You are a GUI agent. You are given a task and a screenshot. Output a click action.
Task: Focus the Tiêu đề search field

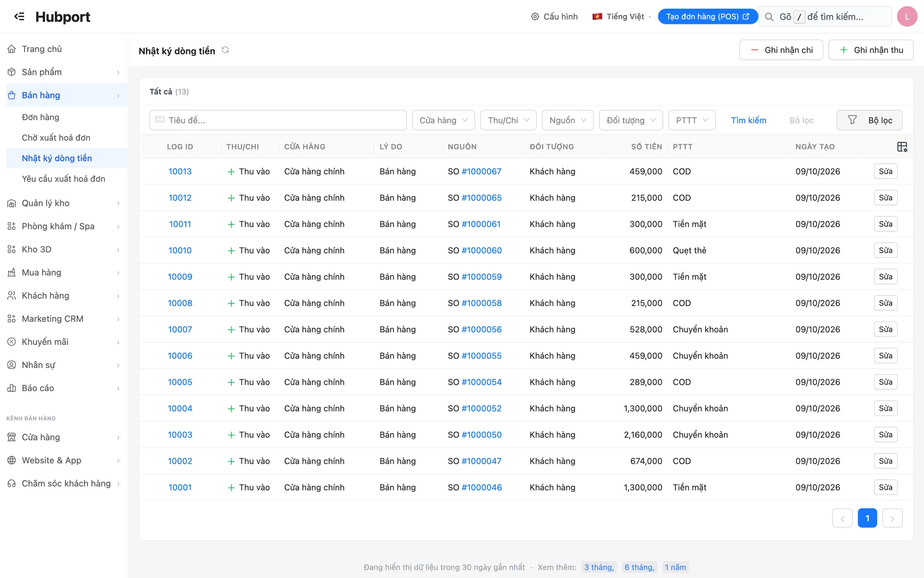278,120
